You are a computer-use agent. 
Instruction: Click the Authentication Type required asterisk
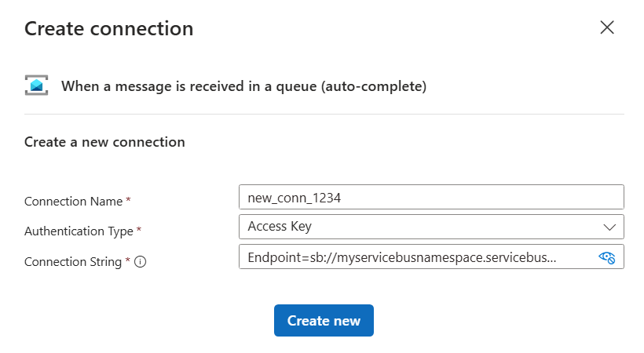[x=139, y=231]
